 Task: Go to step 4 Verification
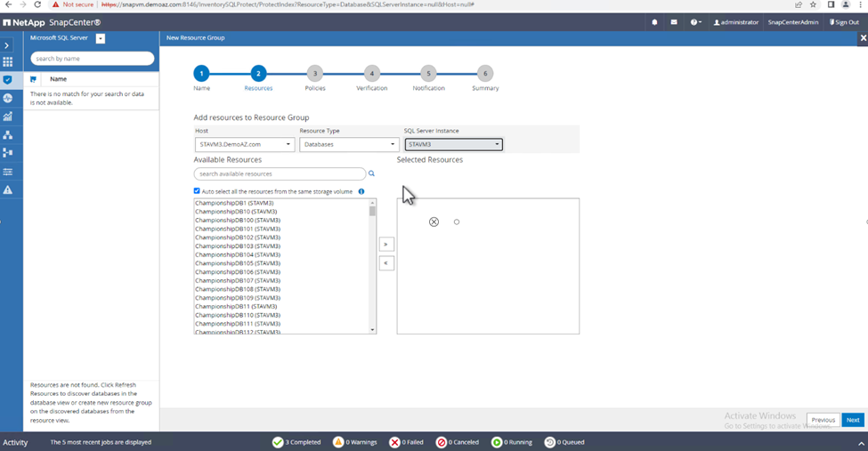(372, 74)
